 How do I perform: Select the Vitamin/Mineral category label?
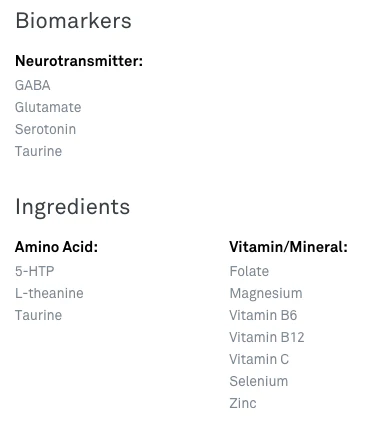288,247
